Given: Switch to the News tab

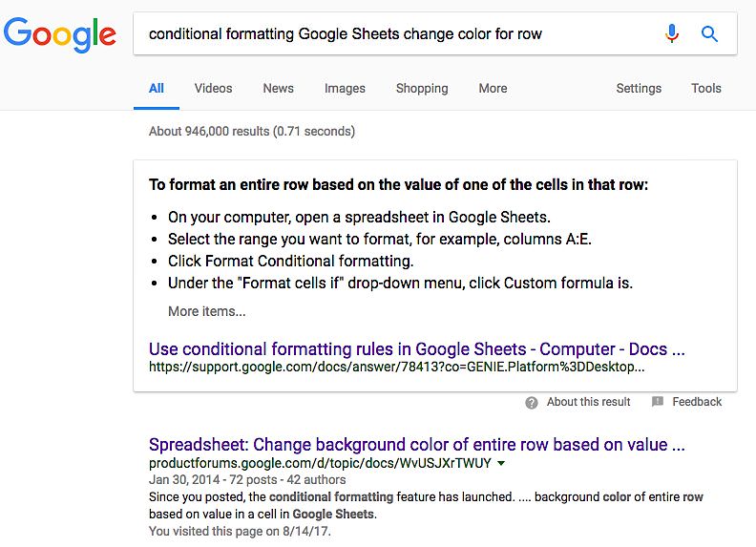Looking at the screenshot, I should click(x=278, y=88).
